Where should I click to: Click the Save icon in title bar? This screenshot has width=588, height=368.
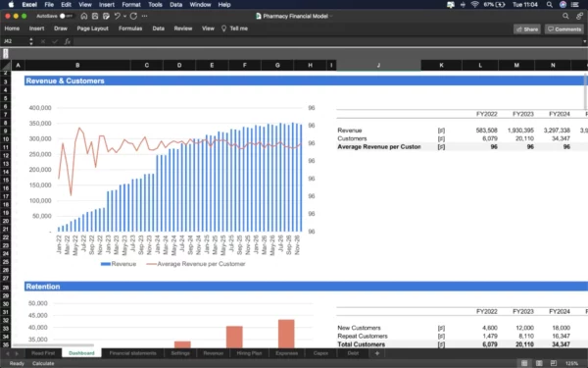[95, 16]
